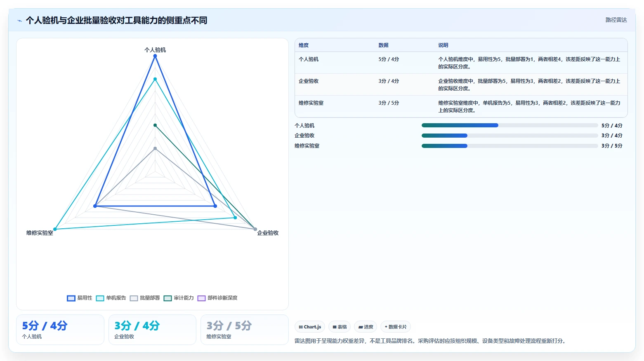Toggle the 部件诊断深度 legend series

217,298
